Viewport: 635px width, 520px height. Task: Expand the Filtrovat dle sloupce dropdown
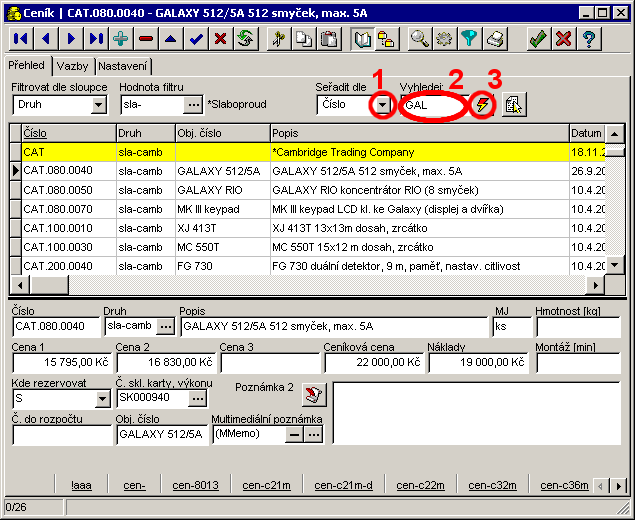pyautogui.click(x=98, y=104)
